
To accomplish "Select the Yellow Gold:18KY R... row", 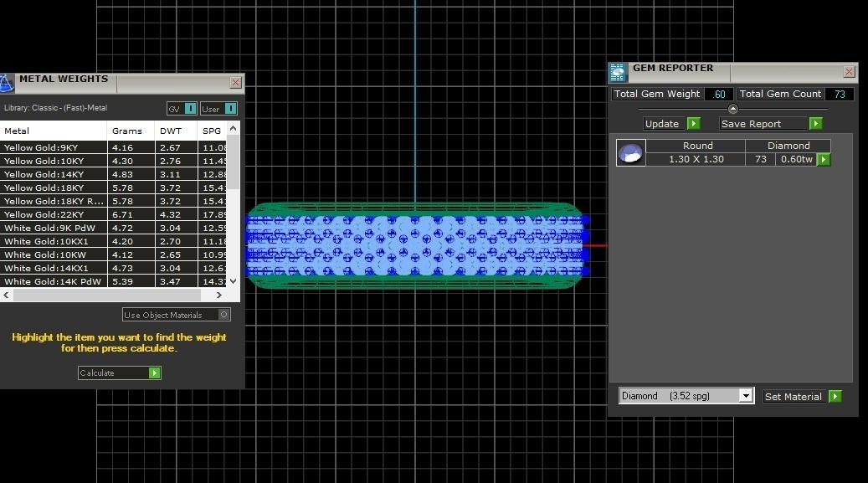I will (x=114, y=201).
